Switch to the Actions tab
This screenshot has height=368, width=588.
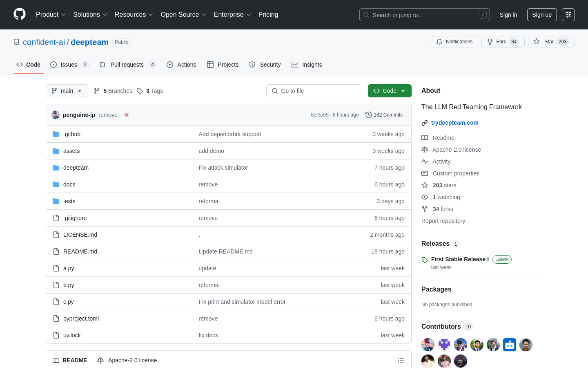pos(181,65)
